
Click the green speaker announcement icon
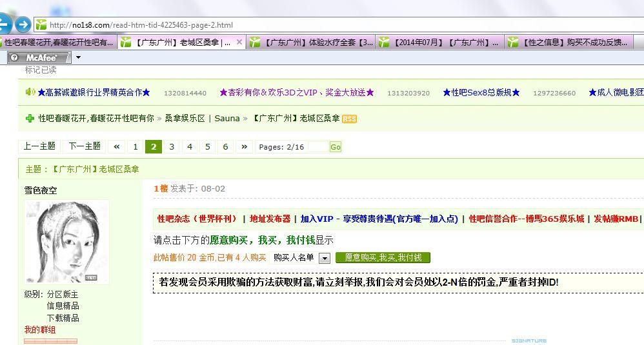30,92
